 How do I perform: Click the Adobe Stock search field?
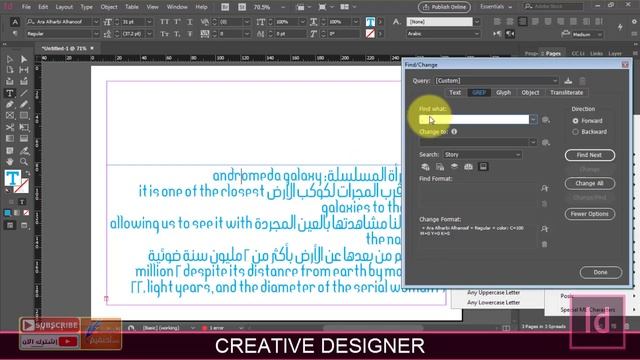pos(553,7)
